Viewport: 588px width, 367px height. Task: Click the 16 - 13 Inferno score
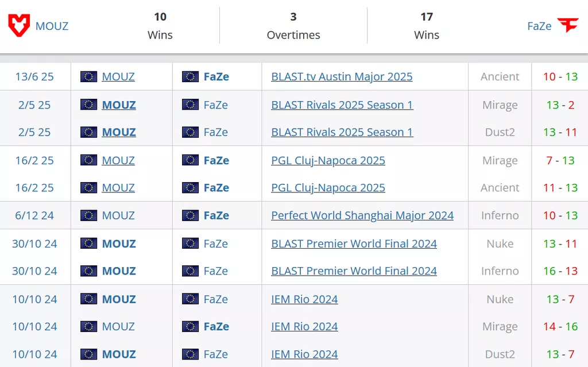coord(560,271)
